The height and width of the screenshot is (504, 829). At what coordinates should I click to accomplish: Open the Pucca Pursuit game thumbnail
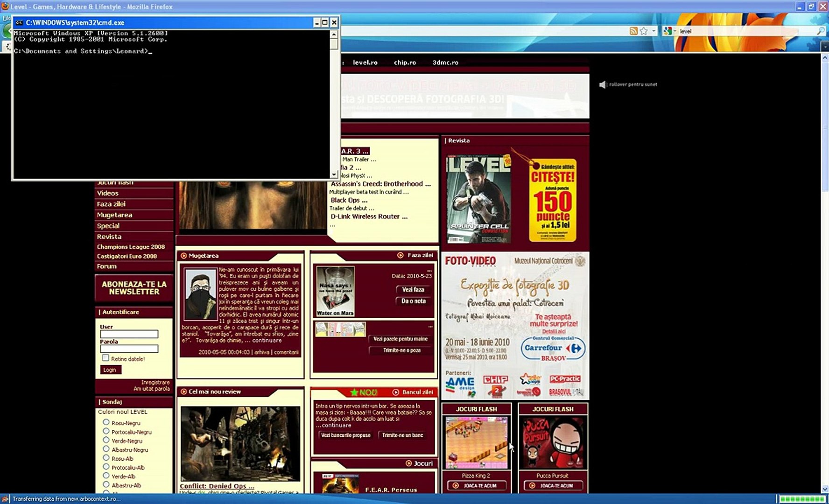[x=553, y=442]
